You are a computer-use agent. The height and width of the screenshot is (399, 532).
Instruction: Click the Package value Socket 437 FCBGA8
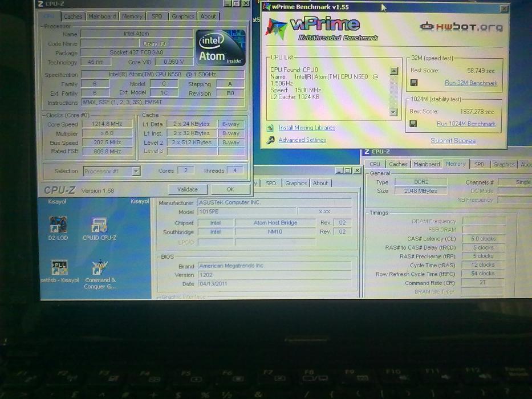point(136,52)
